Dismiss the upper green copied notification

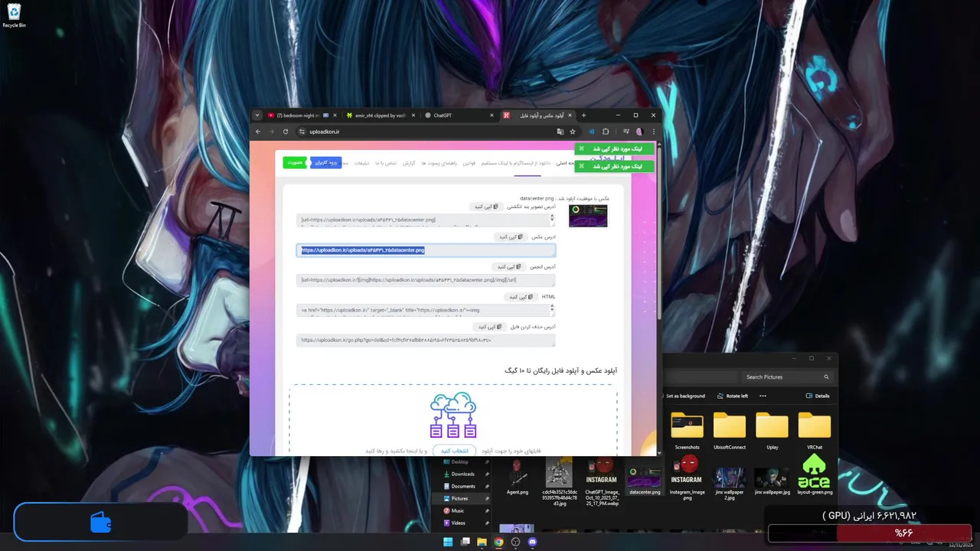pyautogui.click(x=581, y=148)
